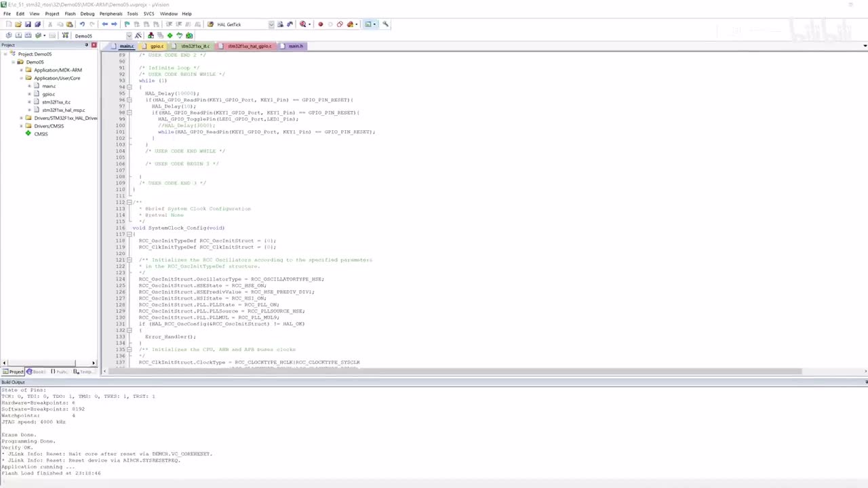868x488 pixels.
Task: Open the editor tab list arrow
Action: [x=865, y=46]
